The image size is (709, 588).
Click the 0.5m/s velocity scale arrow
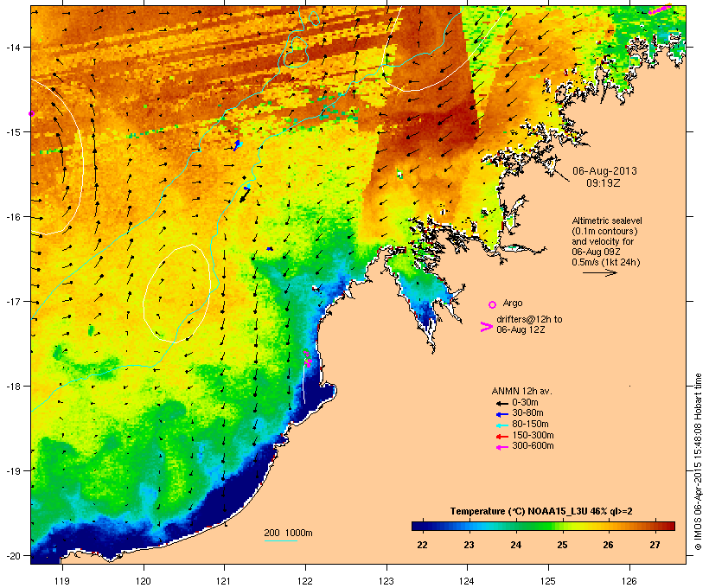(600, 272)
